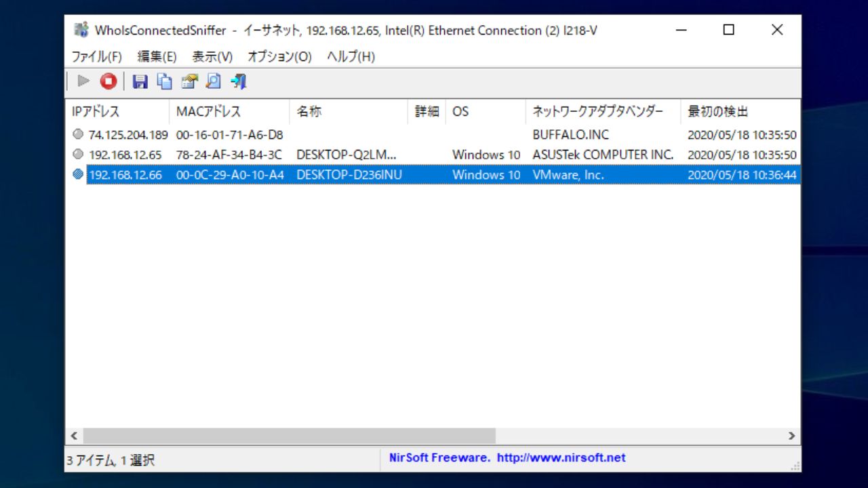Click the blue status dot beside 192.168.12.66
Screen dimensions: 868x488
coord(78,174)
